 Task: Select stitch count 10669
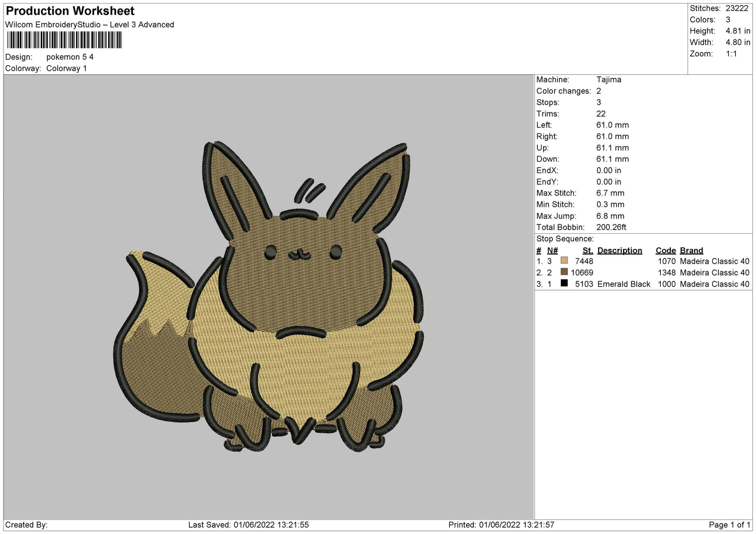coord(582,273)
